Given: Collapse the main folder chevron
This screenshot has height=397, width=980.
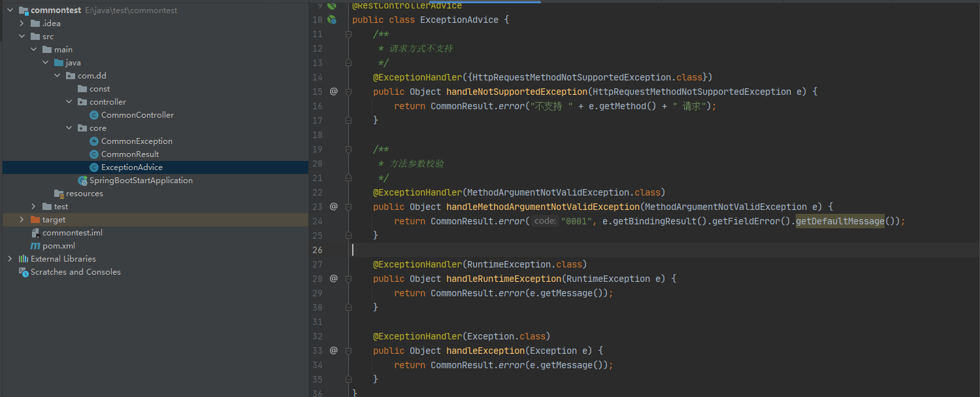Looking at the screenshot, I should point(33,50).
